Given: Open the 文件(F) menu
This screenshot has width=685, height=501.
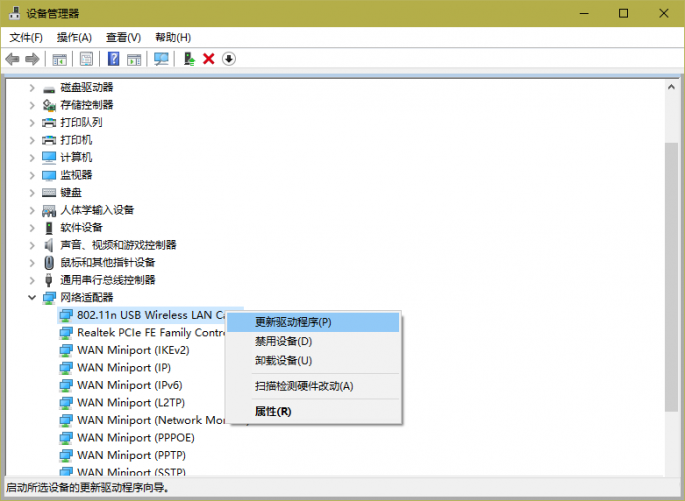Looking at the screenshot, I should (x=26, y=38).
